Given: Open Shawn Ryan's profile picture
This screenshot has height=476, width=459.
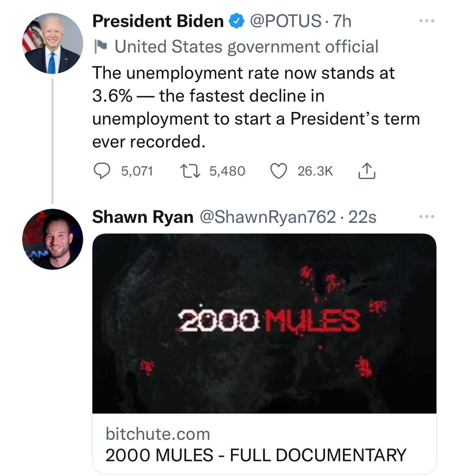Looking at the screenshot, I should [x=52, y=239].
